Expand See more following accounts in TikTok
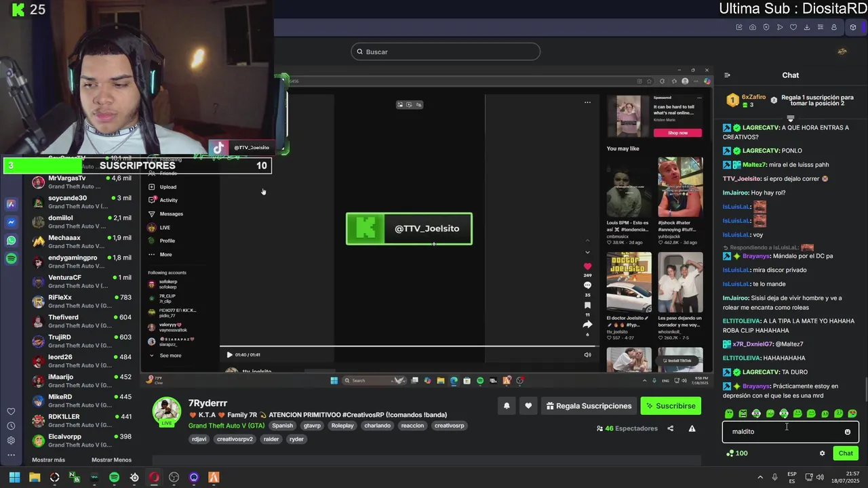The width and height of the screenshot is (868, 488). point(165,355)
